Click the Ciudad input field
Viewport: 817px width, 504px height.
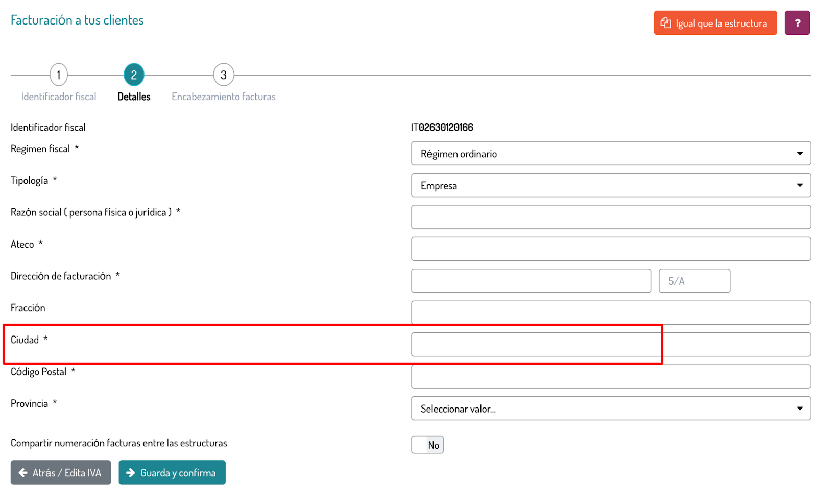(x=610, y=345)
